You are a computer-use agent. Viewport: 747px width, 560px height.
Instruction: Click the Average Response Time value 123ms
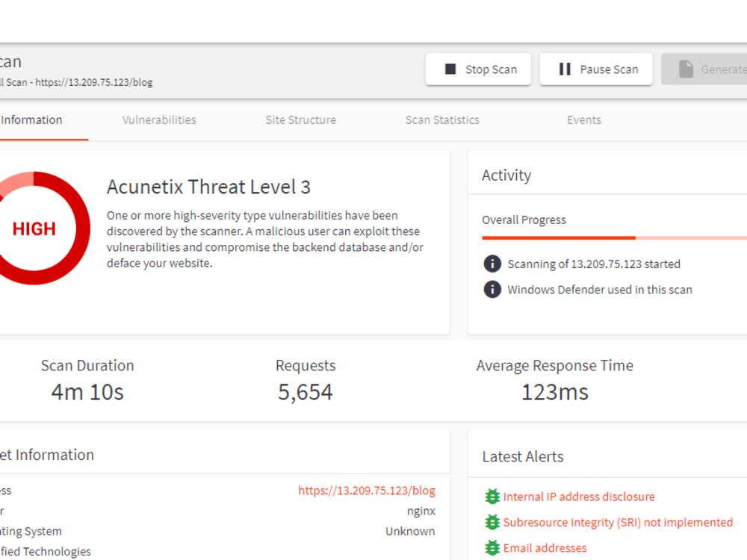pyautogui.click(x=555, y=393)
